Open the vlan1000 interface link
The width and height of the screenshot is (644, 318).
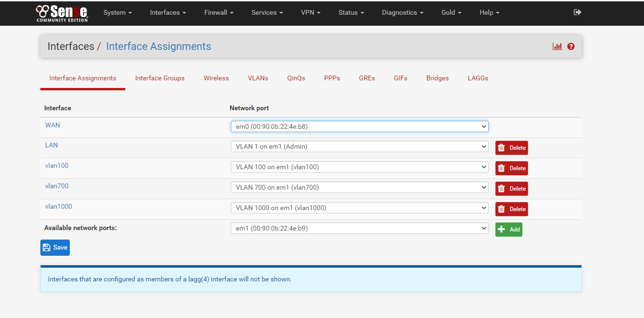58,206
